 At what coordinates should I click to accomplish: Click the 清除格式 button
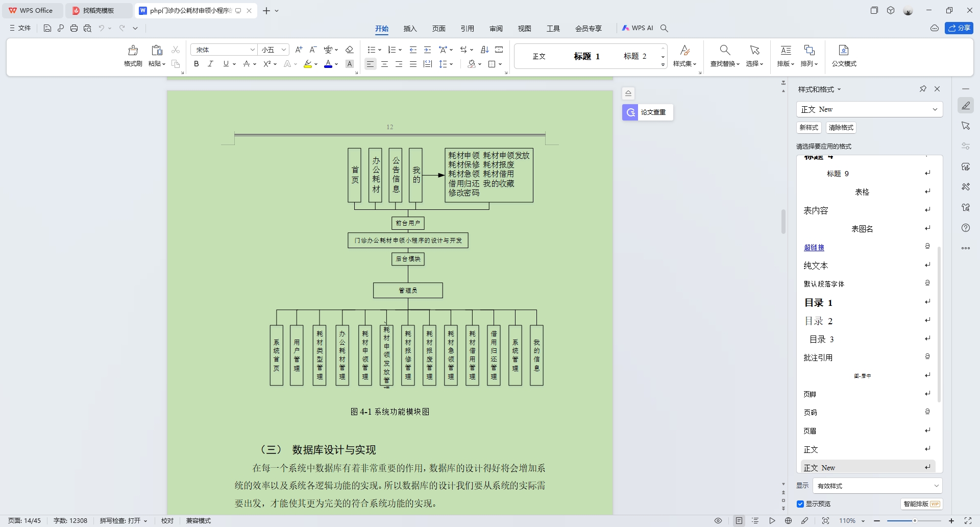841,128
